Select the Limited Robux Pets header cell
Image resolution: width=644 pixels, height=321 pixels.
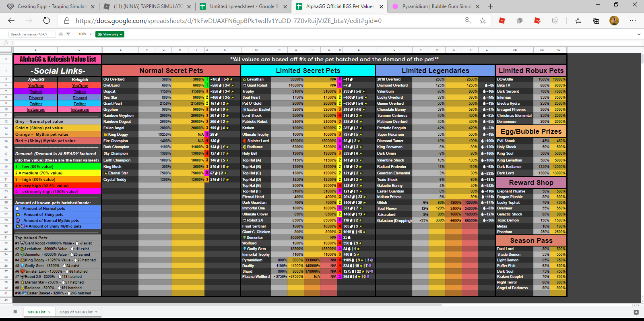531,70
